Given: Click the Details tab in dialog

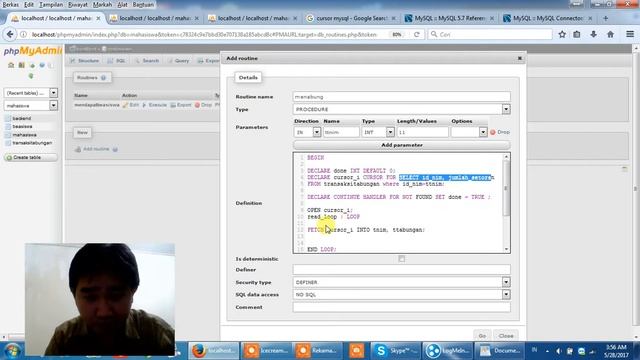Looking at the screenshot, I should (x=248, y=78).
